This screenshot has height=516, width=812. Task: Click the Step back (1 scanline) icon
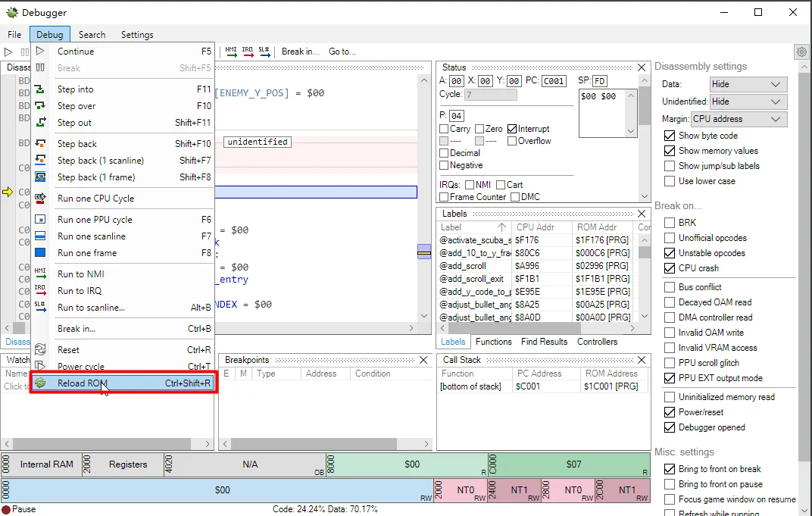(x=40, y=160)
